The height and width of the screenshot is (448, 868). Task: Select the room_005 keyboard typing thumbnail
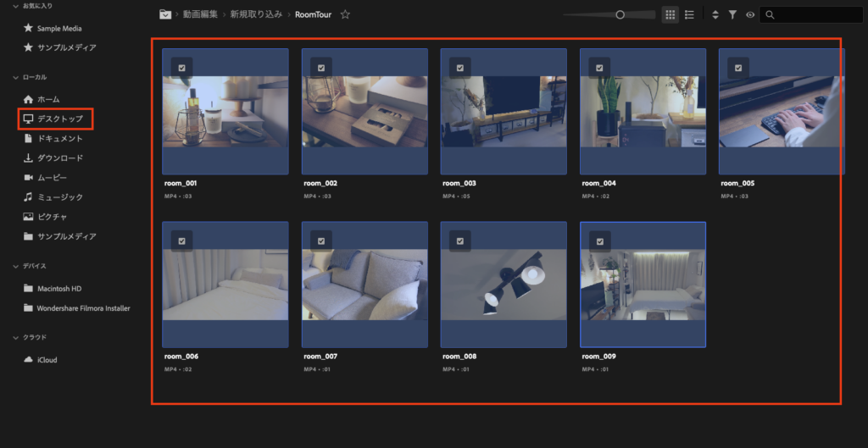pyautogui.click(x=782, y=112)
